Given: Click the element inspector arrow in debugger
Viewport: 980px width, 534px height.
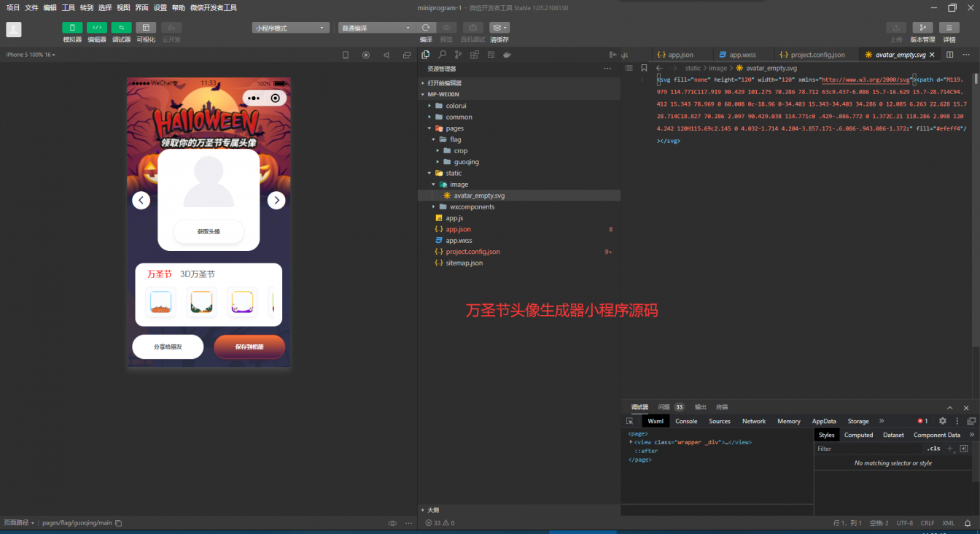Looking at the screenshot, I should [631, 421].
